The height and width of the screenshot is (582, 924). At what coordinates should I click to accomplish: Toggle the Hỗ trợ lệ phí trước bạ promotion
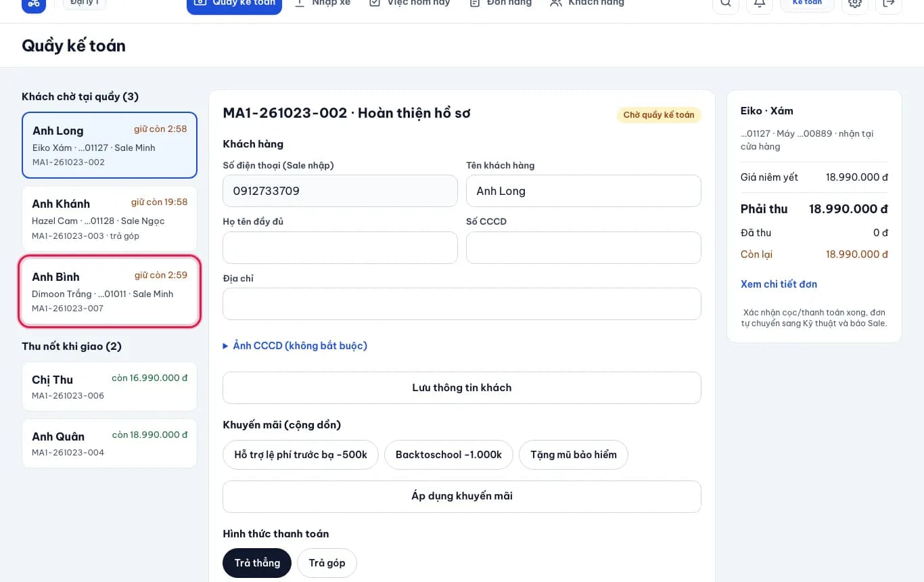[x=300, y=455]
